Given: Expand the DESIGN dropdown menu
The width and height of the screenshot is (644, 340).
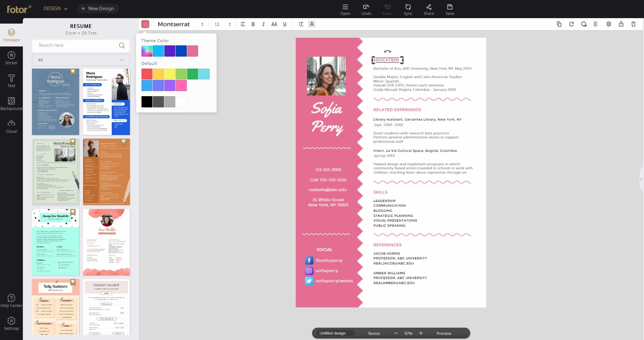Looking at the screenshot, I should click(56, 8).
